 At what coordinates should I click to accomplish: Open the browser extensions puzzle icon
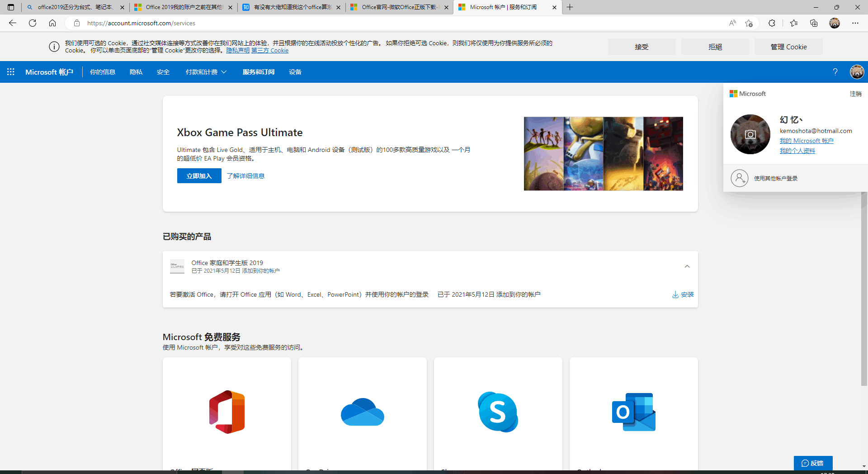[772, 23]
